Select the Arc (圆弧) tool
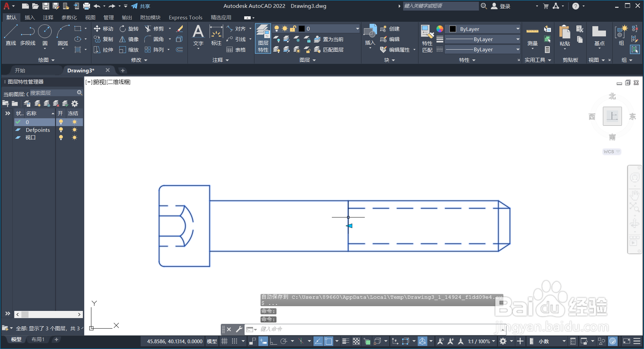 pos(63,35)
